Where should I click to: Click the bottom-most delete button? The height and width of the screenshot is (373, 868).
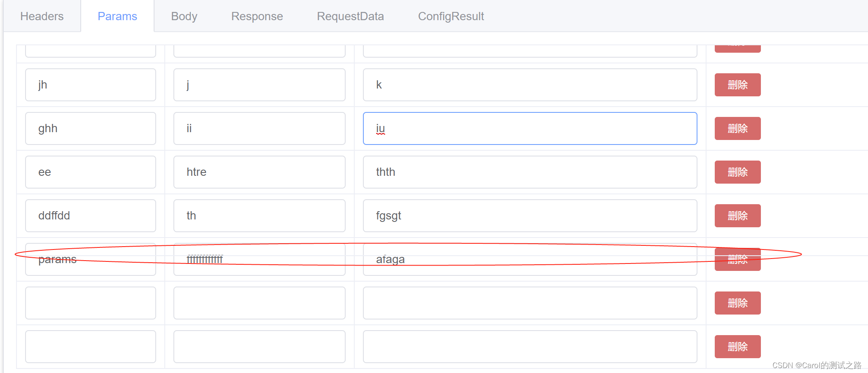tap(737, 347)
